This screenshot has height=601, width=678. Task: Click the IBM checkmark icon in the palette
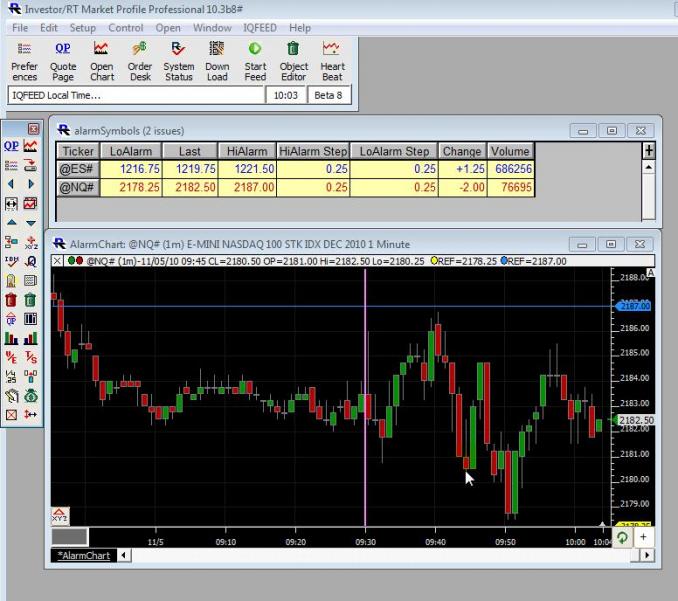point(11,261)
